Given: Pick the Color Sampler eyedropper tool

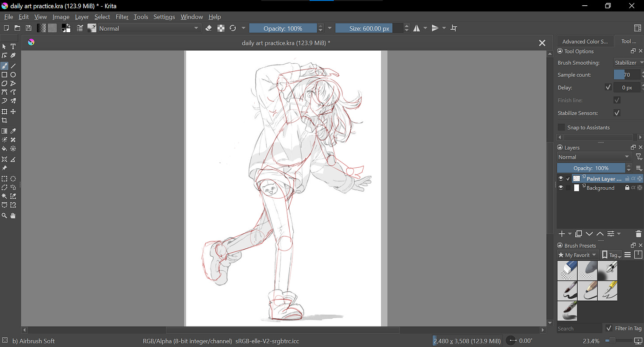Looking at the screenshot, I should 13,131.
